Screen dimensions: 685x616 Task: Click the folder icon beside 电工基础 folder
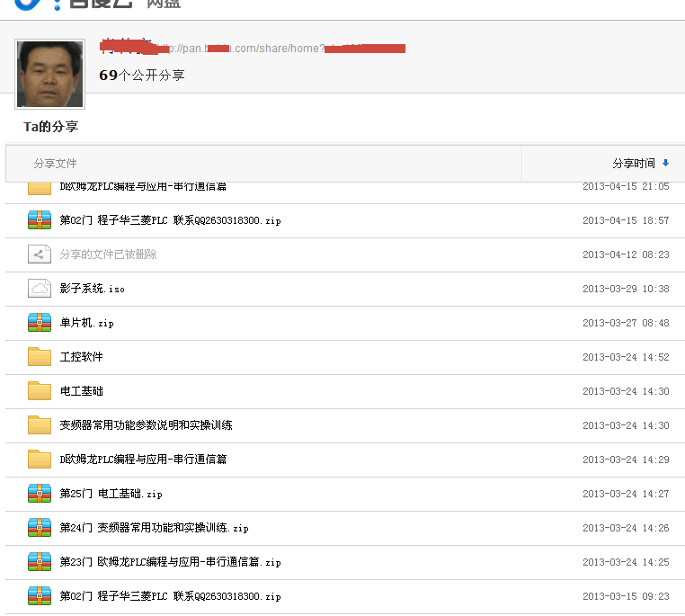[40, 391]
